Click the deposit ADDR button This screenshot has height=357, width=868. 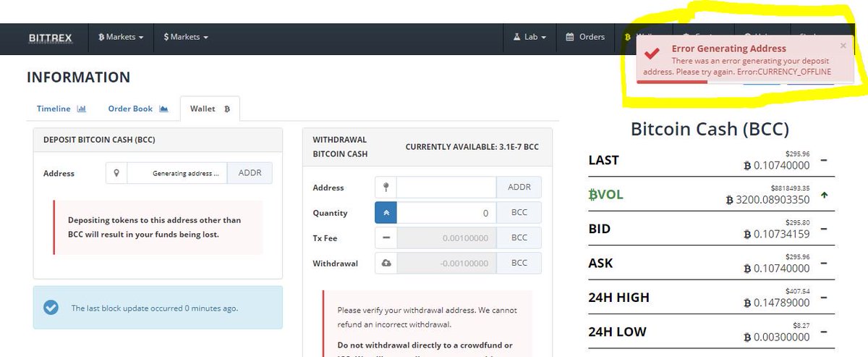250,174
